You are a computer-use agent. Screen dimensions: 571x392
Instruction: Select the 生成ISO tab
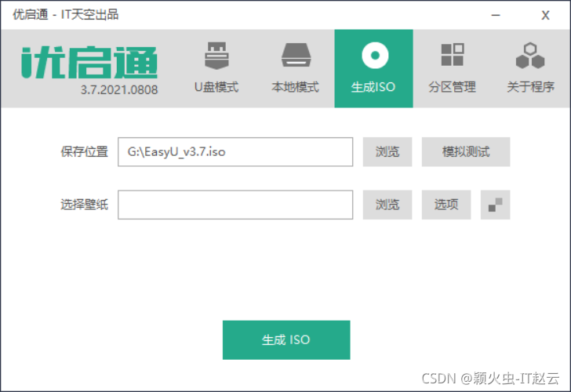point(373,68)
